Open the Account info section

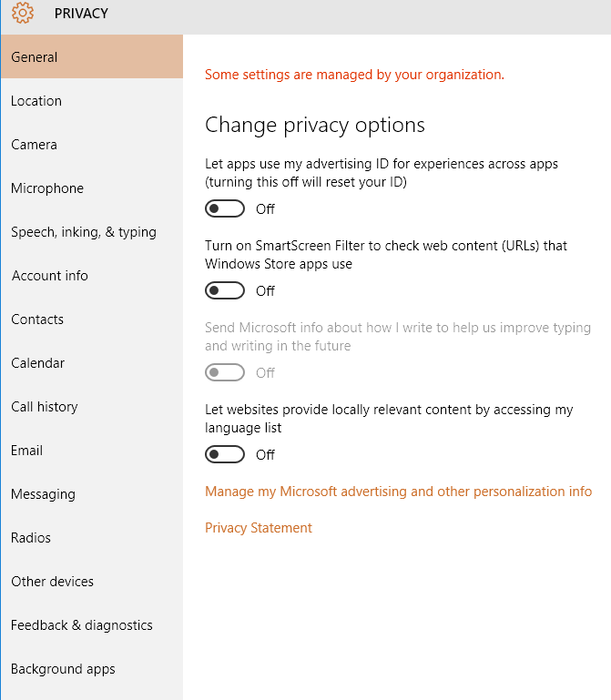pos(50,276)
